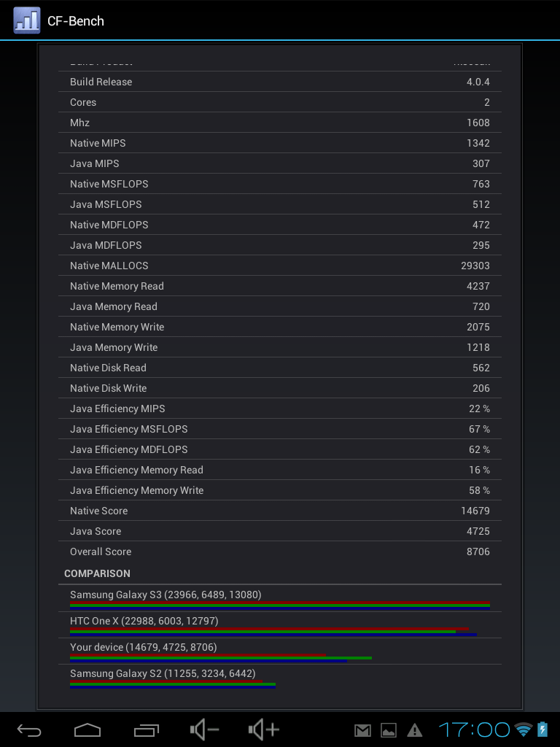Select the Native Memory Write row

coord(280,328)
